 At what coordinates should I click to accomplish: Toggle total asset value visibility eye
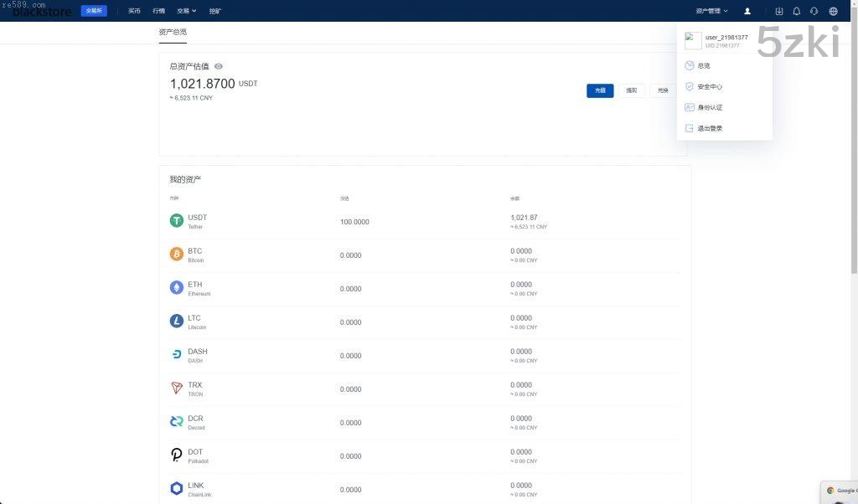[219, 66]
